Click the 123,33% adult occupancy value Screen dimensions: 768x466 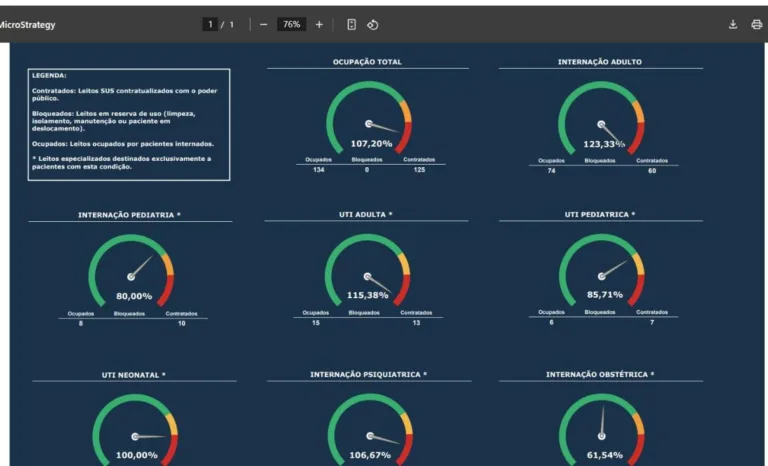(604, 144)
